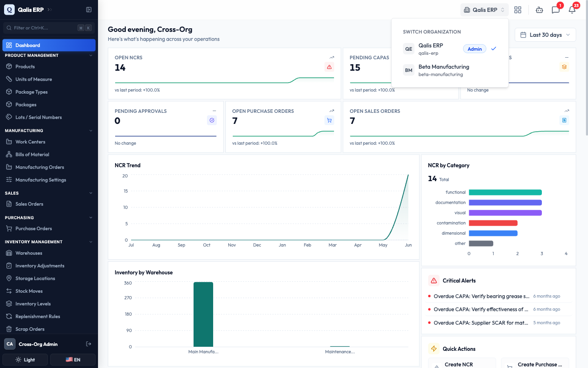Click Create Purchase quick action button
This screenshot has width=588, height=368.
(x=535, y=364)
